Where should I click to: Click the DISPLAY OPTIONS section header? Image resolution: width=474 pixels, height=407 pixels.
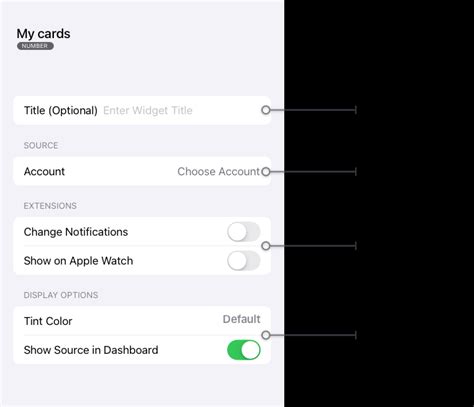pyautogui.click(x=61, y=295)
